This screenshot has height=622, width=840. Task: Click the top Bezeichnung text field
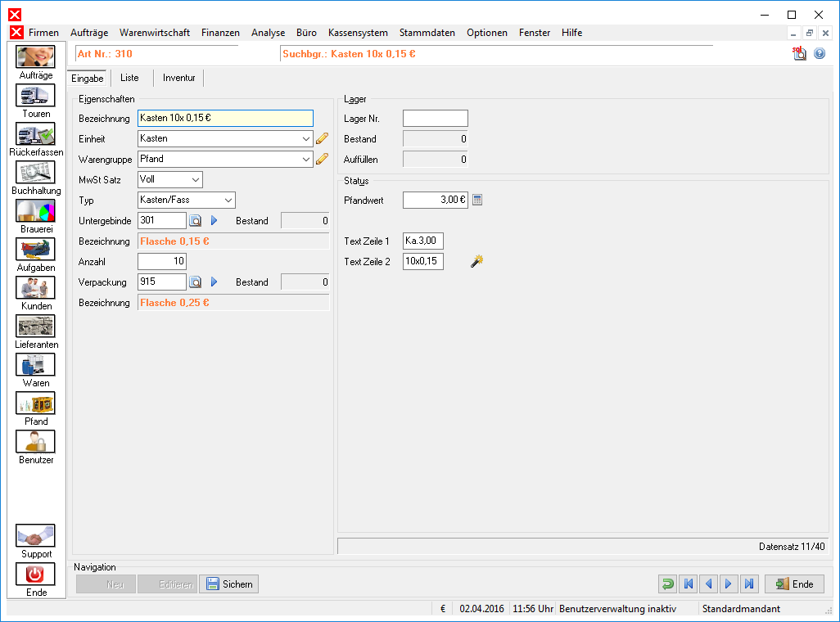pos(225,119)
